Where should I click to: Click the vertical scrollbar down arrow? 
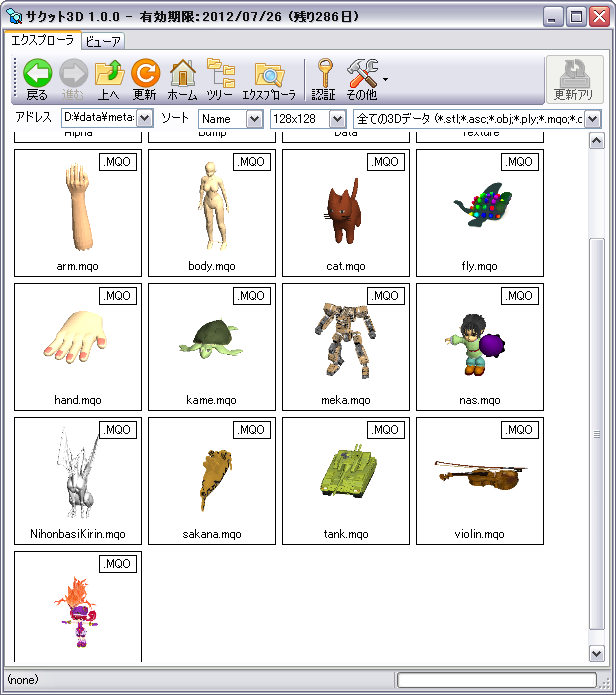pos(597,653)
